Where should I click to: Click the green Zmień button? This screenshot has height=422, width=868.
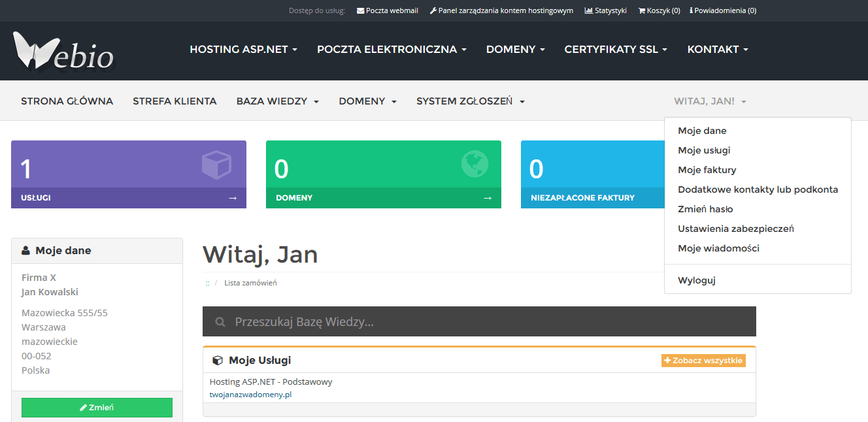97,407
